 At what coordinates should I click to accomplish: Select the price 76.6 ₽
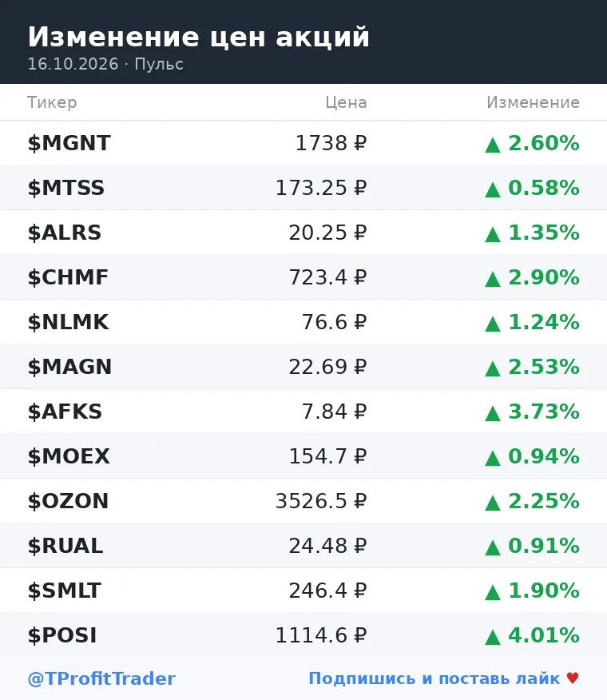point(335,322)
